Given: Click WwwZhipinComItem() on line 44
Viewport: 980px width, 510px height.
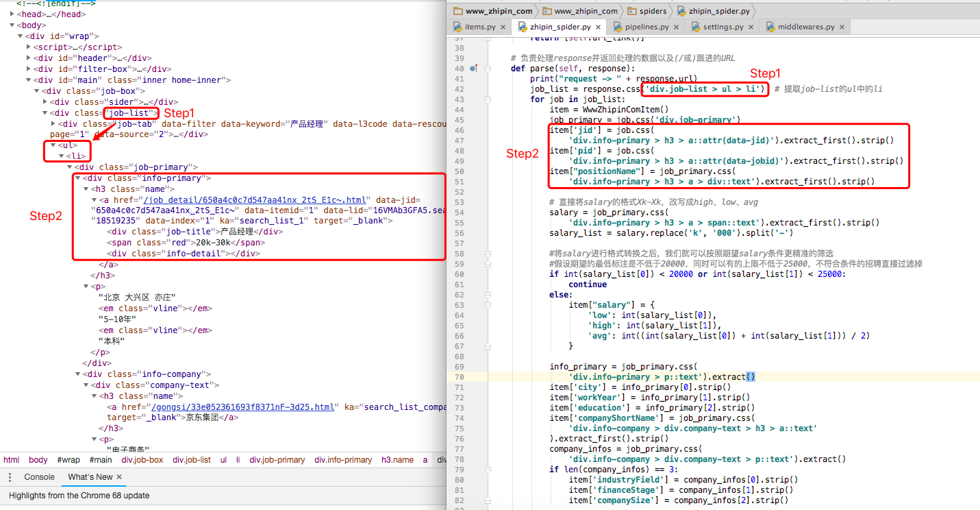Looking at the screenshot, I should click(625, 110).
